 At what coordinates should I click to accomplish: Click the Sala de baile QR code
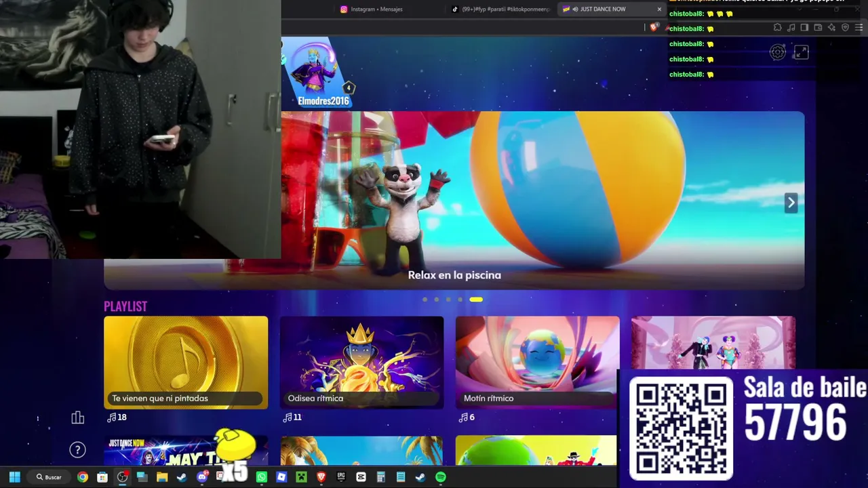(x=682, y=429)
